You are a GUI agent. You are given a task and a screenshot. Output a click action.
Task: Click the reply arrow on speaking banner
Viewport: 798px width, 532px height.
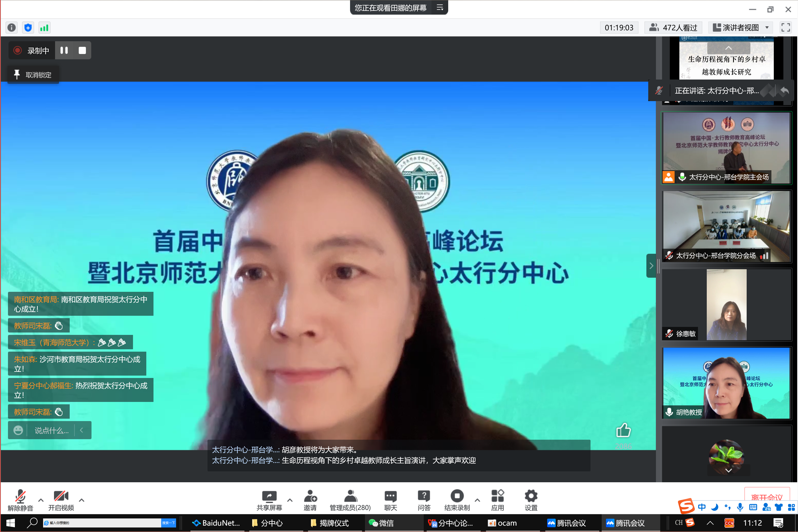click(785, 91)
